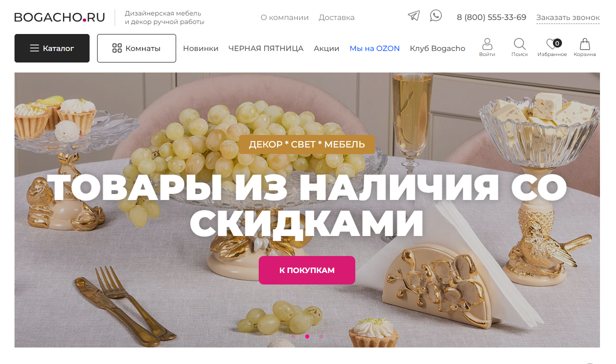The height and width of the screenshot is (364, 616).
Task: Open the WhatsApp chat icon
Action: tap(436, 15)
